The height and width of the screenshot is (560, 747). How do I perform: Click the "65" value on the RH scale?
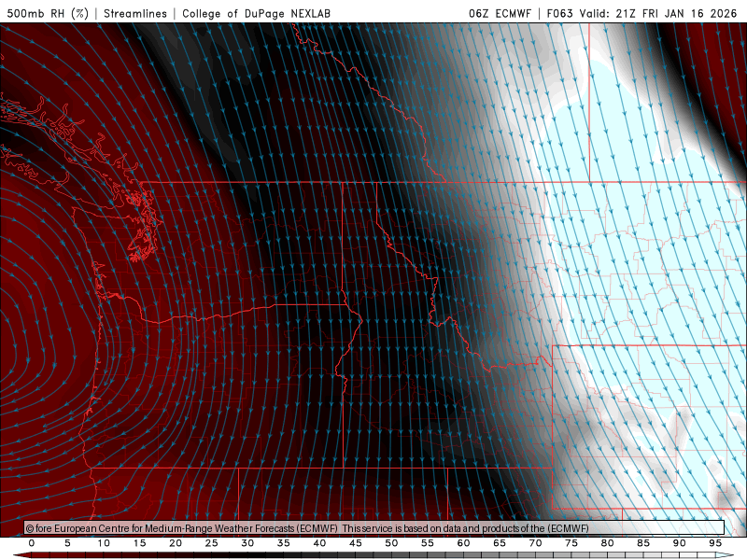coord(500,543)
